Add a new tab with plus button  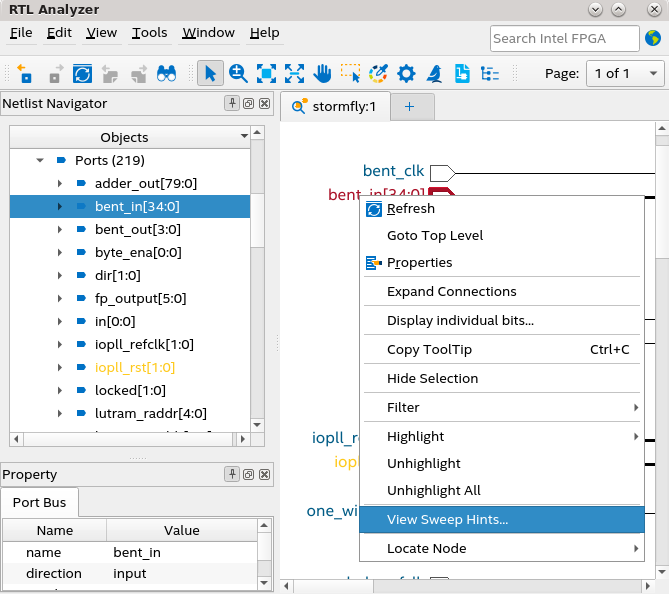pyautogui.click(x=408, y=107)
